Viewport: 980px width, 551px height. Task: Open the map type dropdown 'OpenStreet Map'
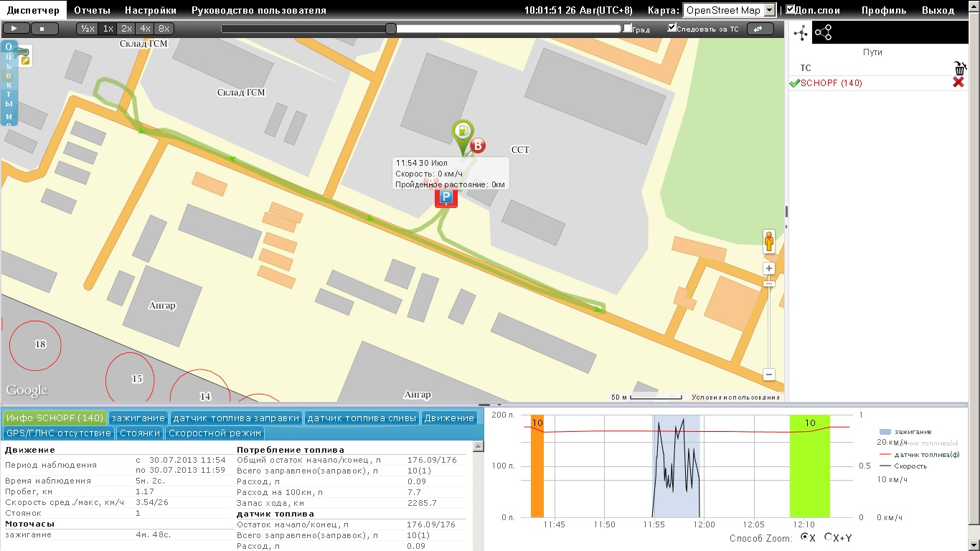pyautogui.click(x=730, y=10)
